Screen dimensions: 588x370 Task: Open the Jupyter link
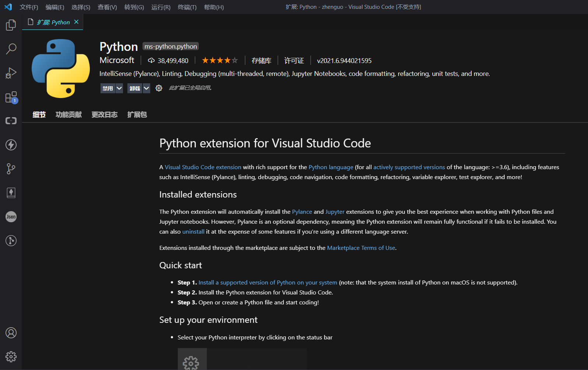[335, 212]
